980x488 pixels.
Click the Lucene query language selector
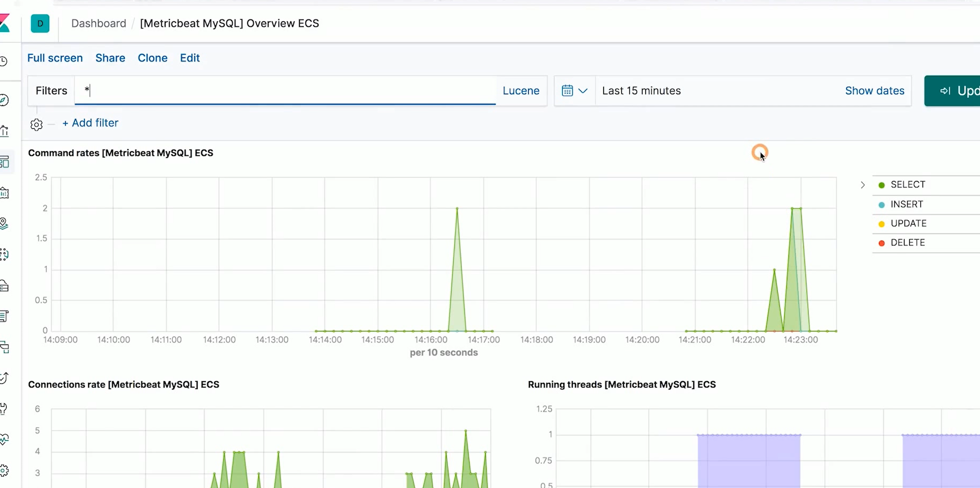click(521, 91)
